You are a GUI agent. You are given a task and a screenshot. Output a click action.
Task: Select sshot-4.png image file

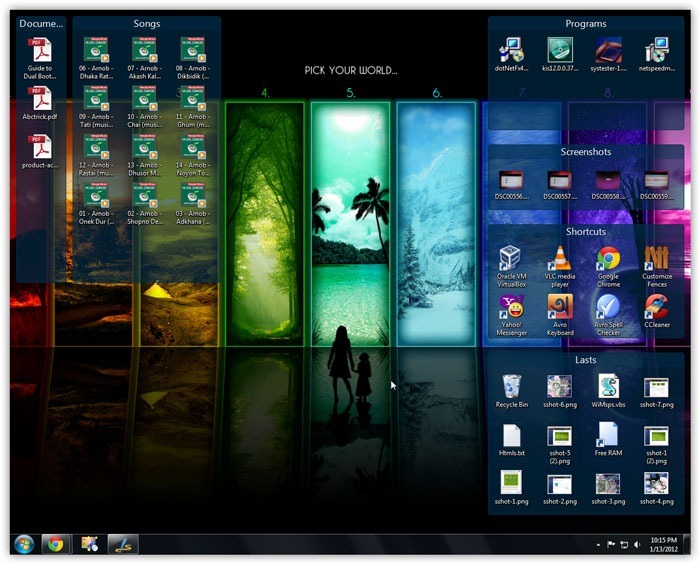[x=656, y=488]
